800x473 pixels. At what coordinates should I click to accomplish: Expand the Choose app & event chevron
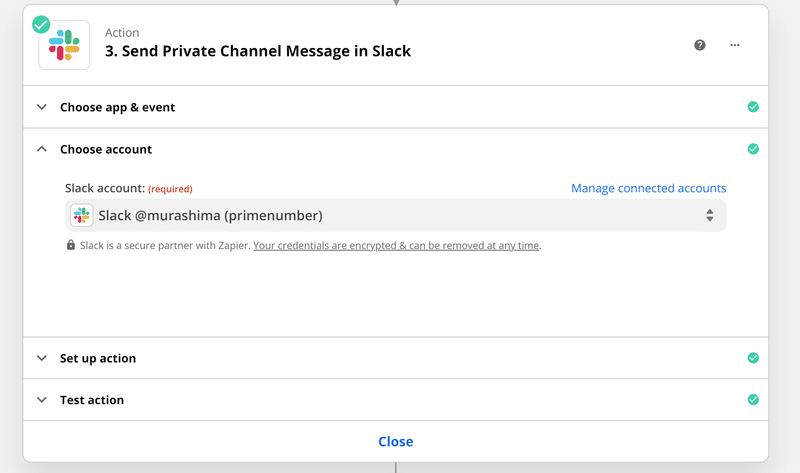42,107
